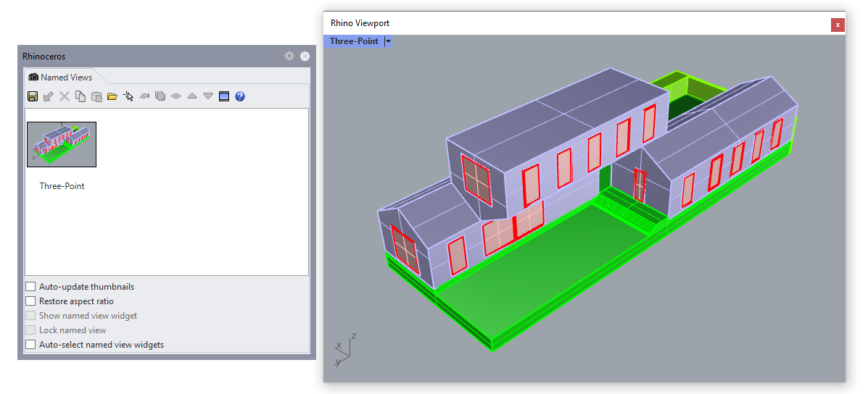Screen dimensions: 868x394
Task: Click the film strip animation icon
Action: 224,96
